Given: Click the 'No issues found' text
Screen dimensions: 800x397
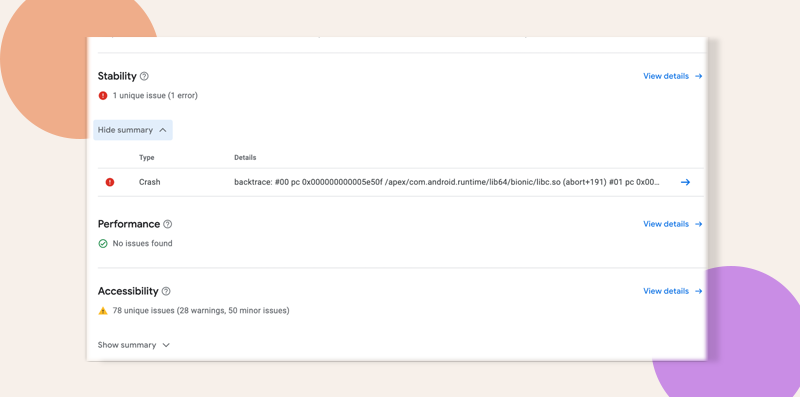Looking at the screenshot, I should [x=142, y=243].
